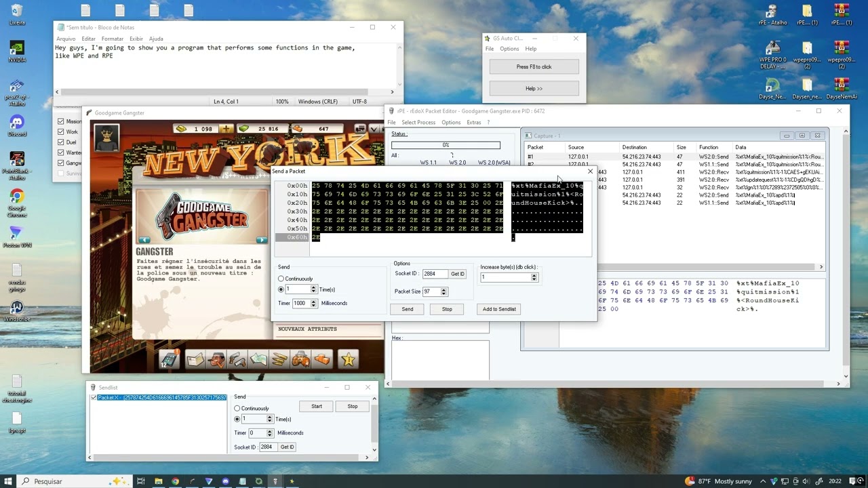Open Formatar menu in Notepad
868x488 pixels.
tap(112, 39)
